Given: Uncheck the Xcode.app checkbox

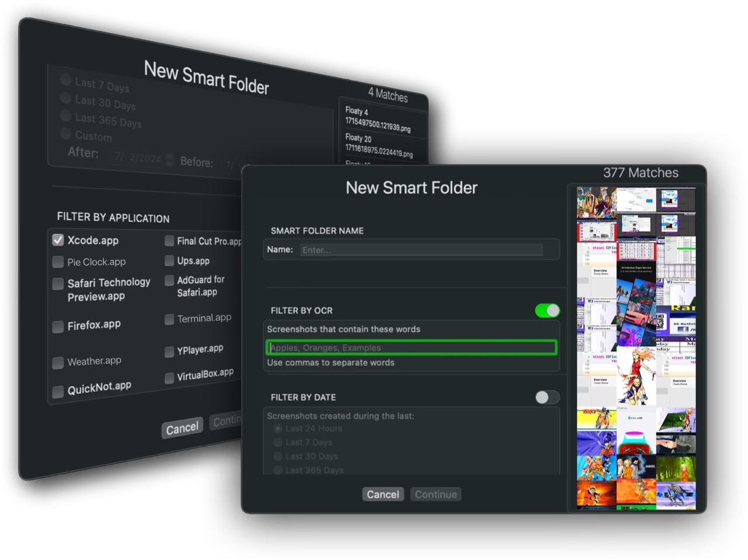Looking at the screenshot, I should click(x=58, y=240).
